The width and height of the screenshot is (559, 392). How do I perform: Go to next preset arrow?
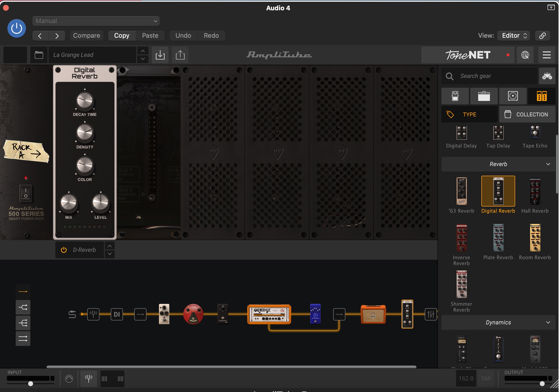pyautogui.click(x=57, y=36)
